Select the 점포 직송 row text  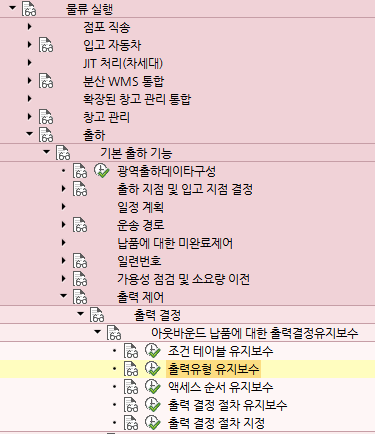[x=106, y=27]
